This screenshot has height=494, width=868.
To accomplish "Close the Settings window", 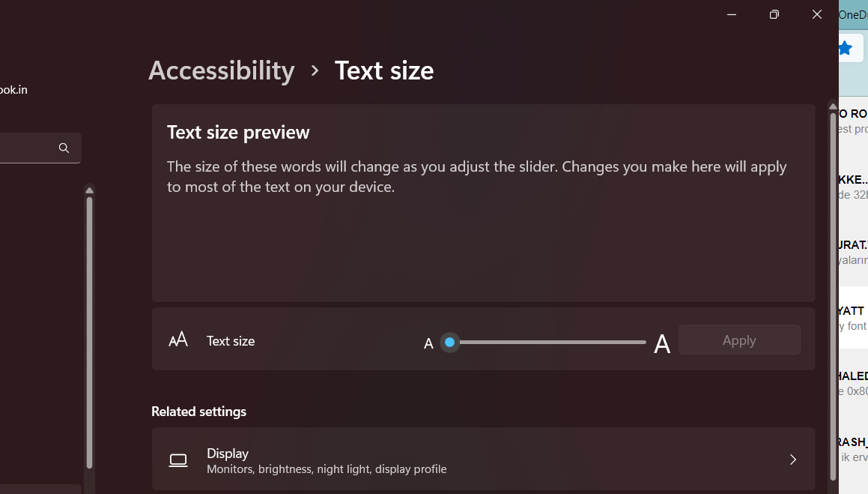I will 816,14.
